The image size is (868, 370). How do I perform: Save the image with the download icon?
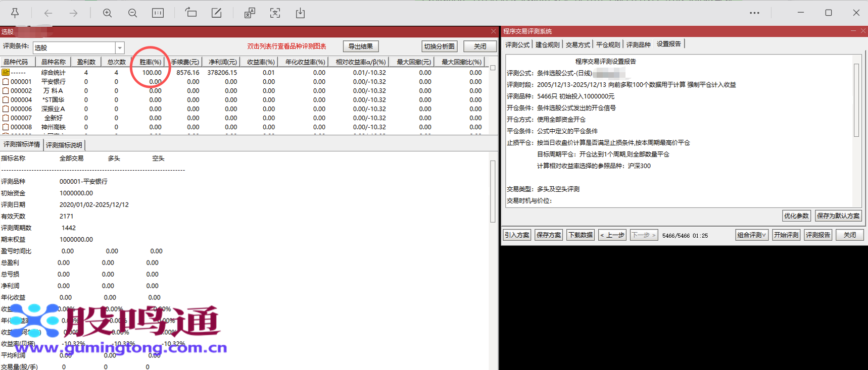pyautogui.click(x=300, y=13)
